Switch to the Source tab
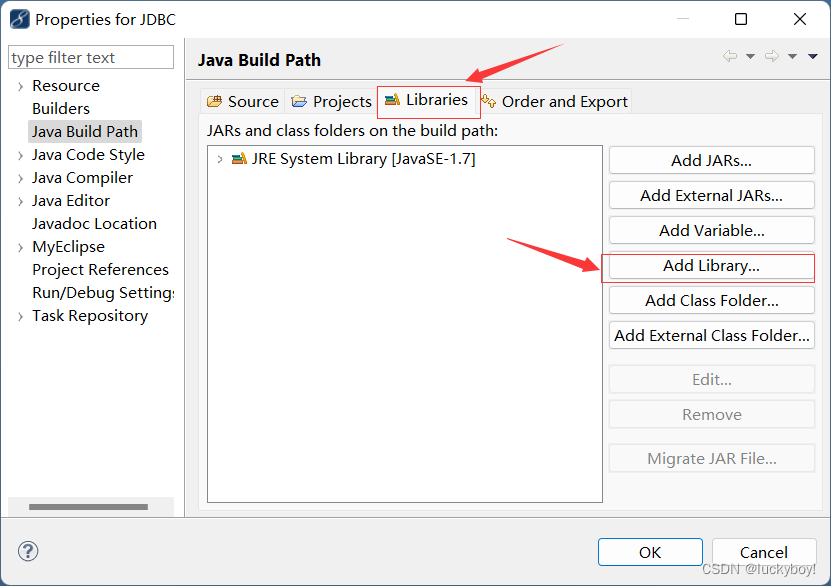The width and height of the screenshot is (831, 586). pyautogui.click(x=243, y=101)
